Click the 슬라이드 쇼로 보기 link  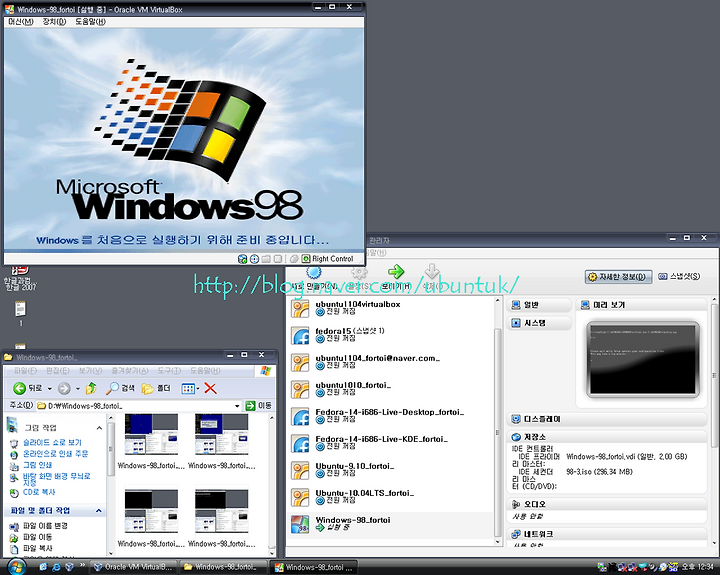click(52, 442)
